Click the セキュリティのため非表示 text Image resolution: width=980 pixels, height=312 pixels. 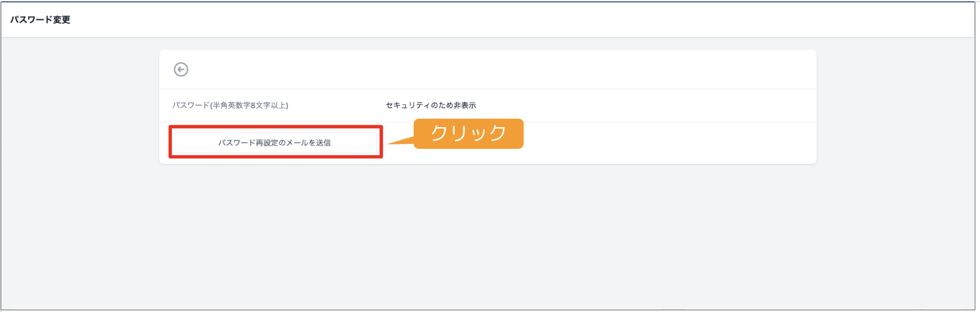tap(431, 105)
